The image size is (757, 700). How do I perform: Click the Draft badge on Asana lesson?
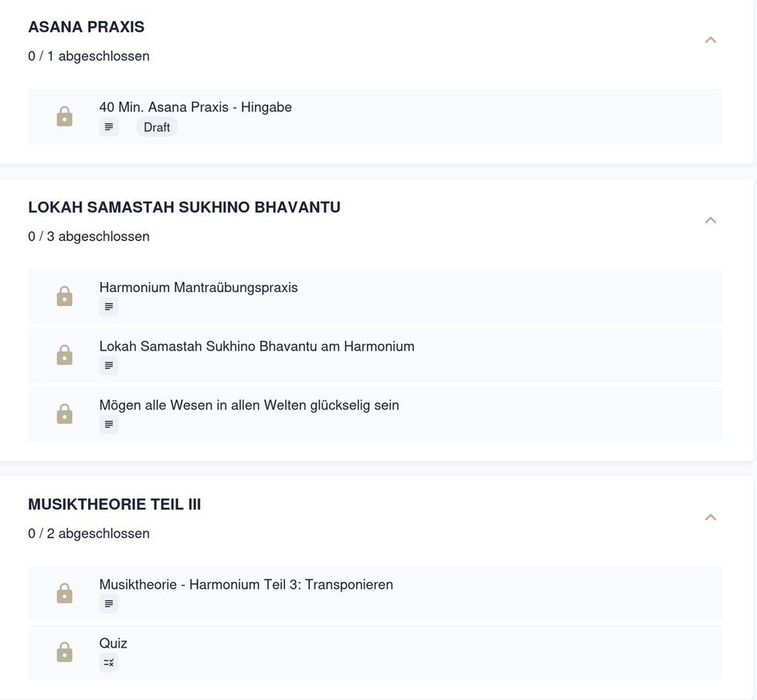157,127
